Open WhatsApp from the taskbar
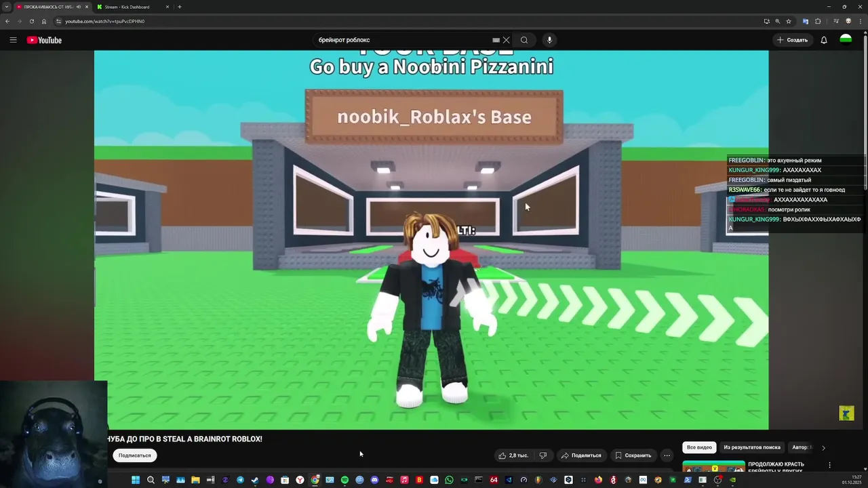Viewport: 868px width, 488px height. 449,480
